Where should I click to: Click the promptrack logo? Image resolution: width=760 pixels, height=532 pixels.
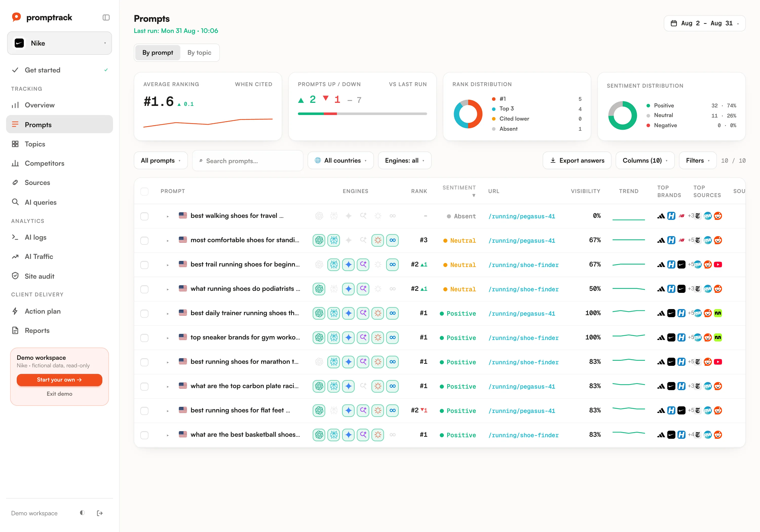[42, 17]
